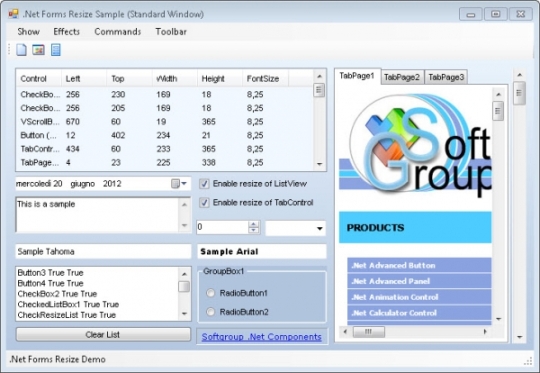Click .Net Advanced Panel product link
Viewport: 540px width, 373px height.
tap(419, 281)
